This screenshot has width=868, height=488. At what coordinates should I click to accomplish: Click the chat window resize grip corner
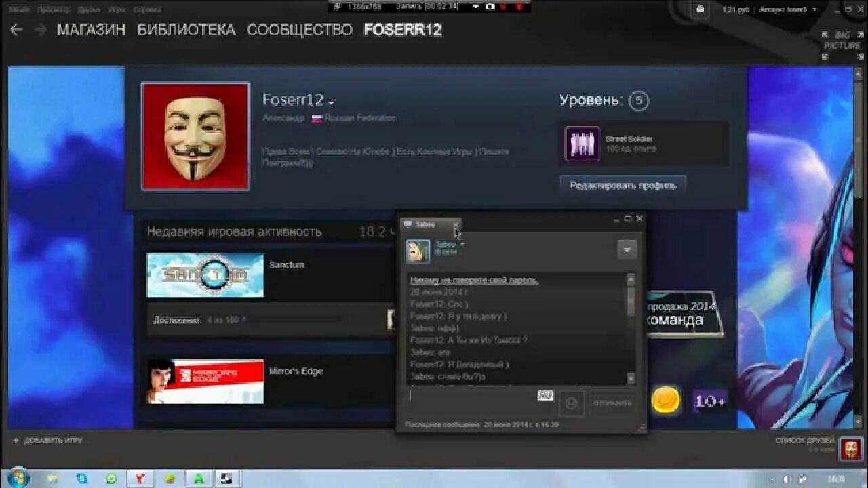(641, 428)
